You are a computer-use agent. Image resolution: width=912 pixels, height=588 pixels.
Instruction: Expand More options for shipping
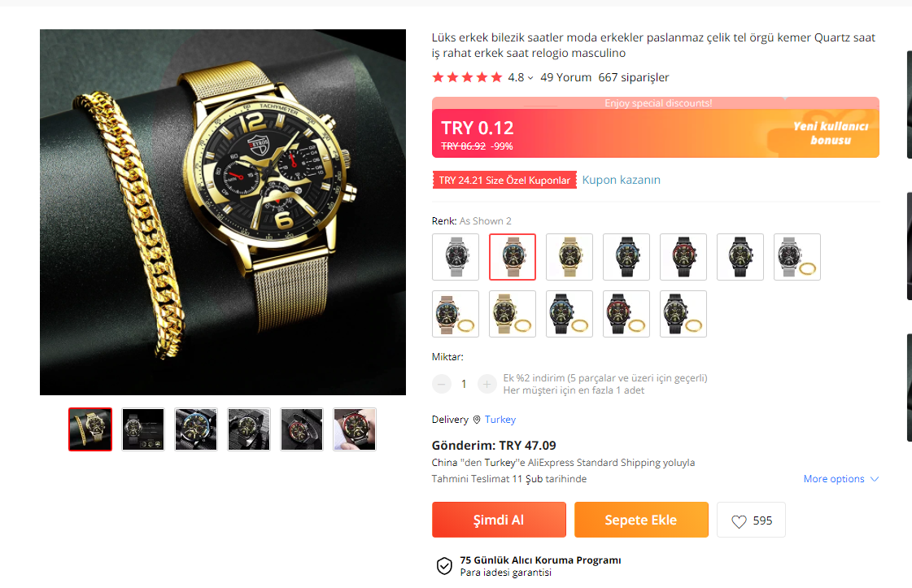coord(840,479)
